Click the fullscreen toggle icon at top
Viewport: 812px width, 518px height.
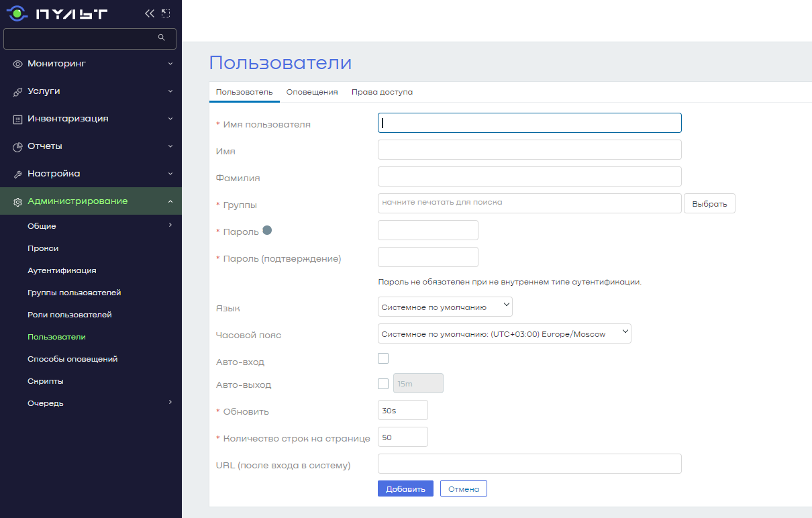[x=164, y=12]
